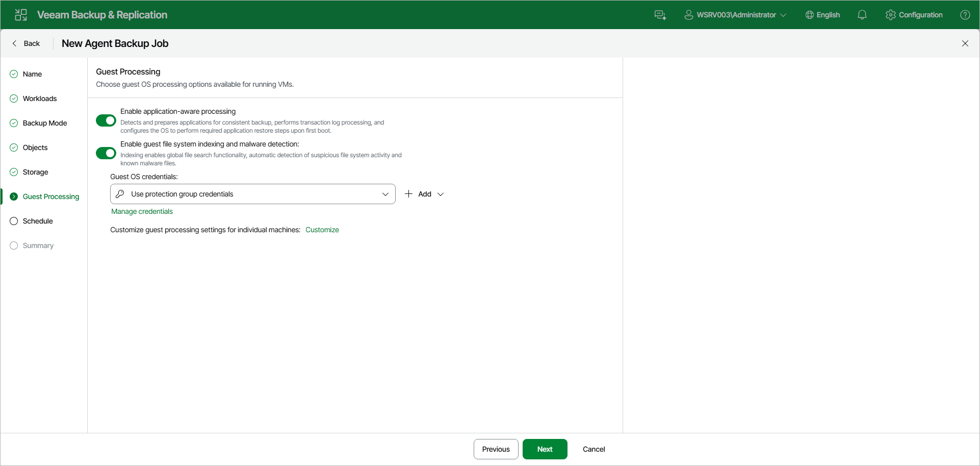This screenshot has height=466, width=980.
Task: Open the main navigation grid icon
Action: 21,15
